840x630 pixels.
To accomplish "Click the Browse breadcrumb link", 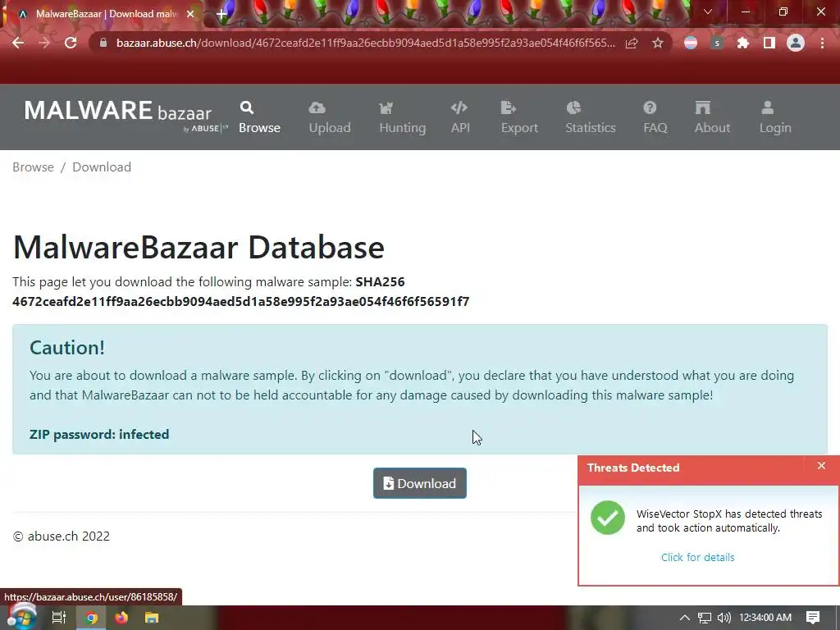I will (33, 167).
